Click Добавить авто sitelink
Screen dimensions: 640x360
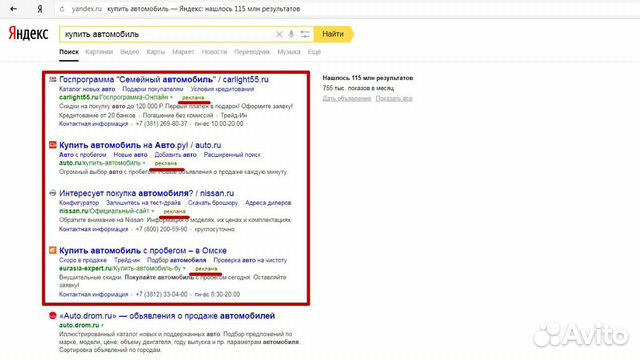[176, 155]
